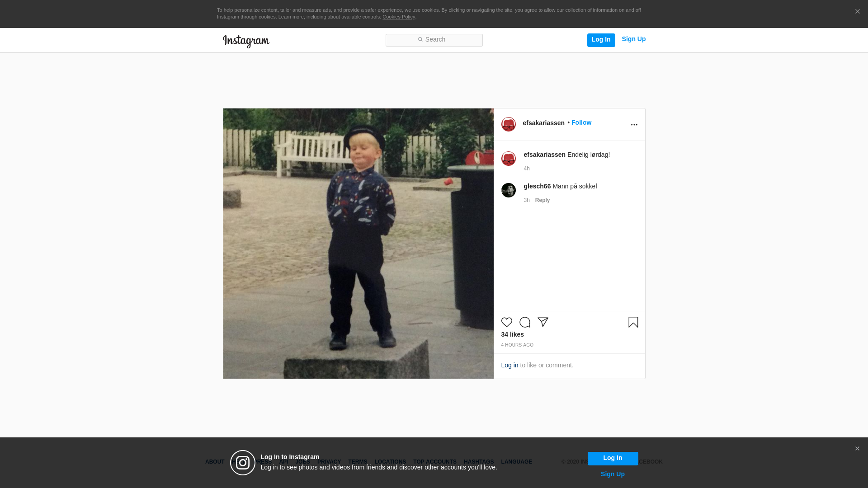Open HASHTAGS footer link
The width and height of the screenshot is (868, 488).
coord(479,462)
